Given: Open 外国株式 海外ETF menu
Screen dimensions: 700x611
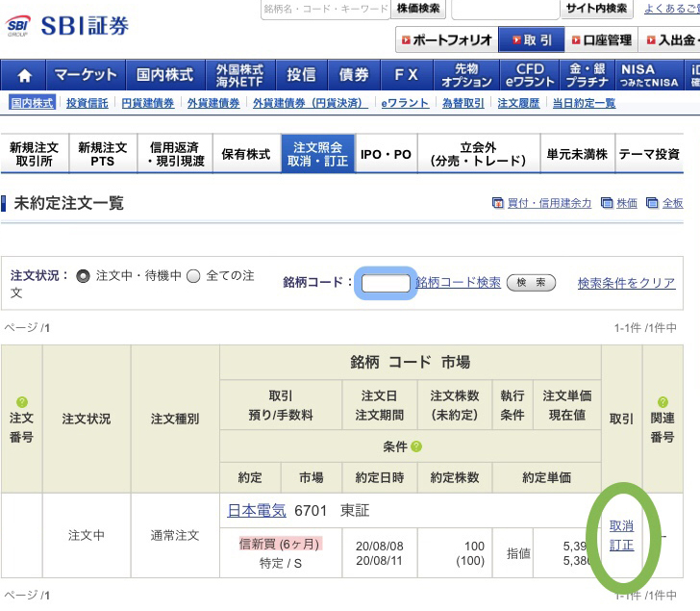Looking at the screenshot, I should [240, 75].
